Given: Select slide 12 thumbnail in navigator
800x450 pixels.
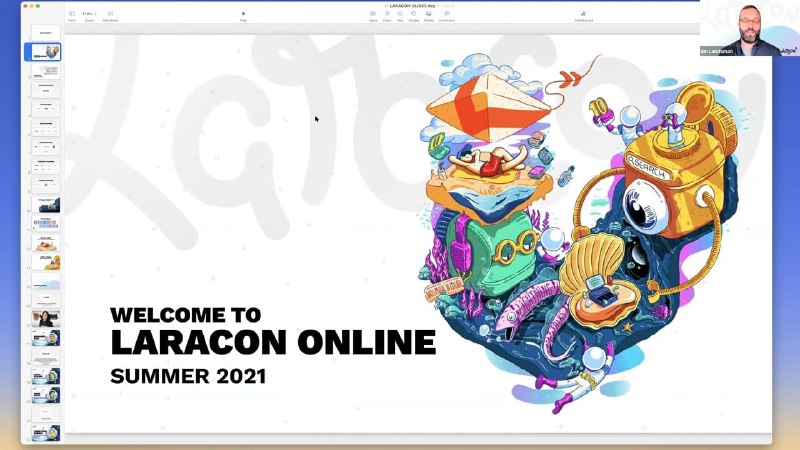Looking at the screenshot, I should 46,242.
